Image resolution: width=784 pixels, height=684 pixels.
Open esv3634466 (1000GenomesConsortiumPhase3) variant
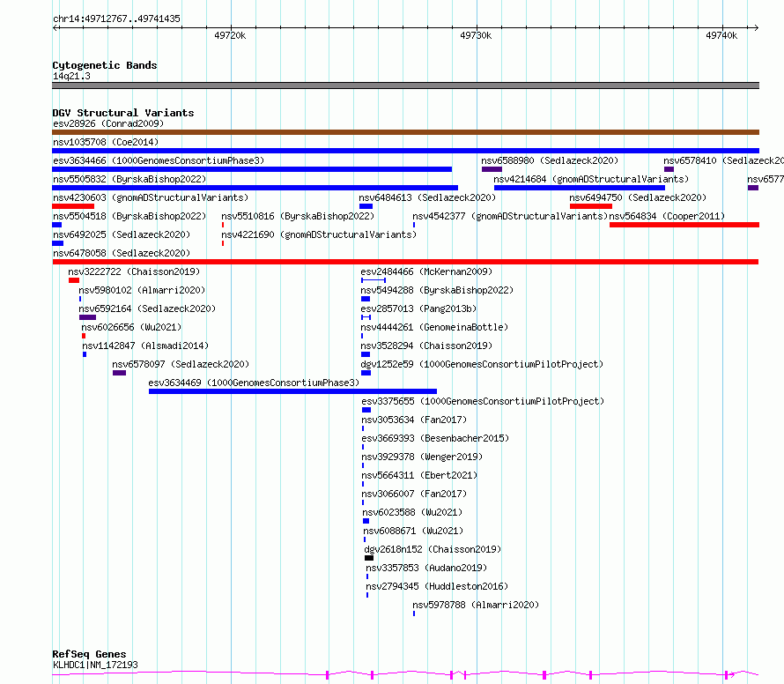pyautogui.click(x=159, y=160)
